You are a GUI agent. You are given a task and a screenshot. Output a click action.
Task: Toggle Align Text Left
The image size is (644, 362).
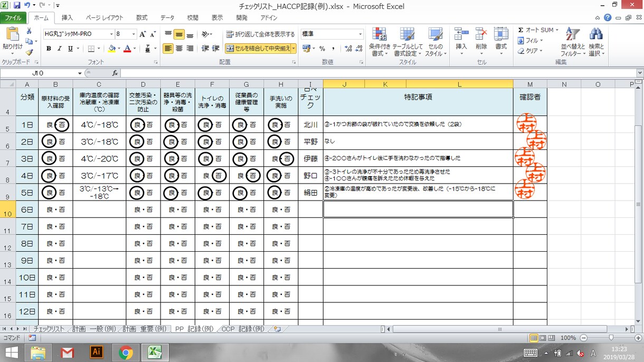click(168, 49)
